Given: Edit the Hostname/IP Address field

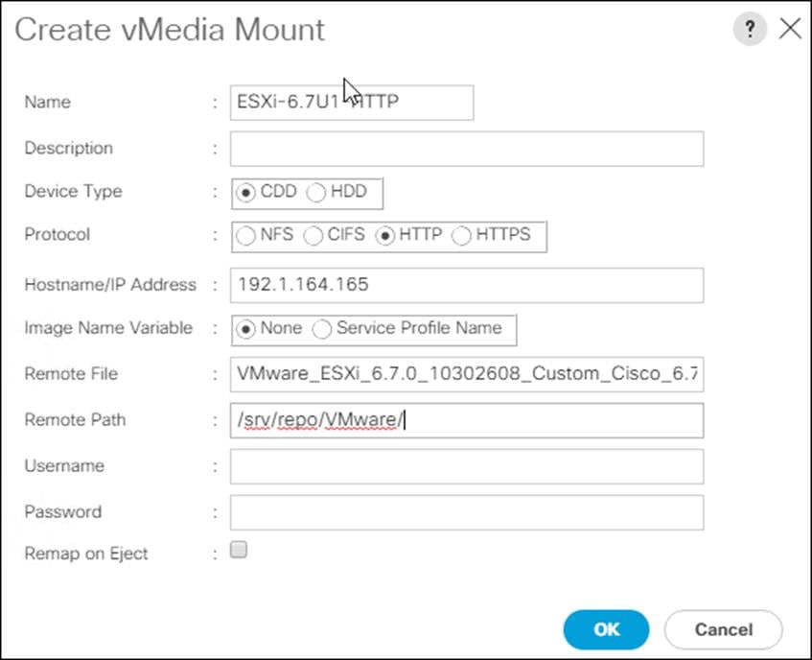Looking at the screenshot, I should coord(466,284).
